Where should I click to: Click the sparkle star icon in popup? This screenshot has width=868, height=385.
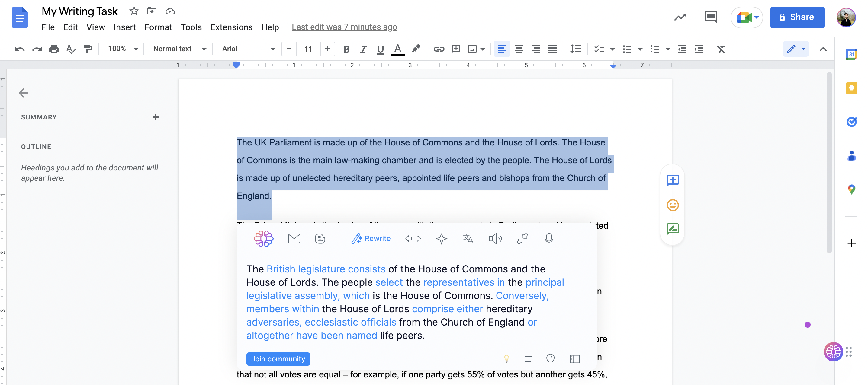point(441,239)
